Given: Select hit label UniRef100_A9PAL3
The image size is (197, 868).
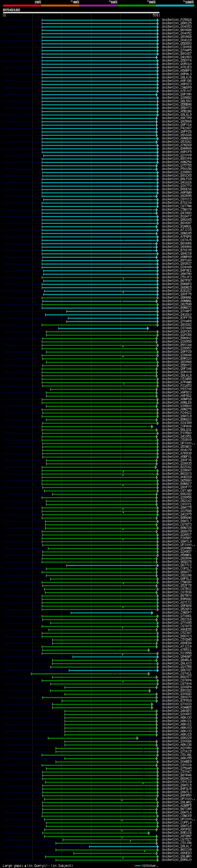Looking at the screenshot, I should [177, 74].
